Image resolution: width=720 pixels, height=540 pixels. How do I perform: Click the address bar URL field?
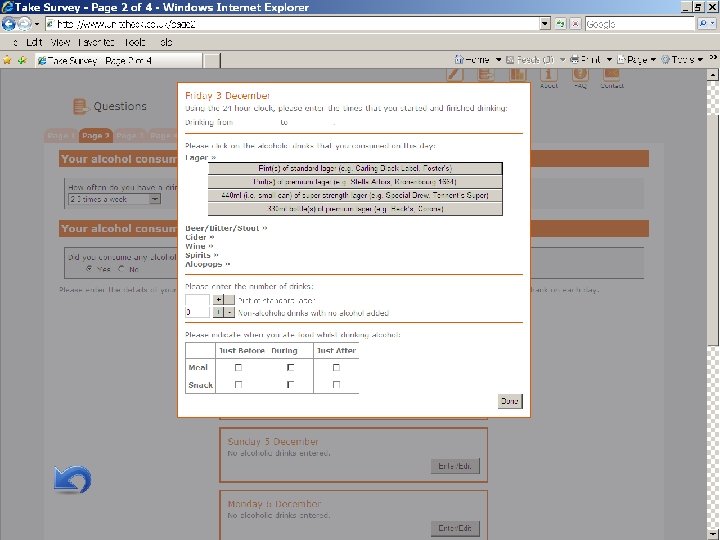pyautogui.click(x=292, y=23)
